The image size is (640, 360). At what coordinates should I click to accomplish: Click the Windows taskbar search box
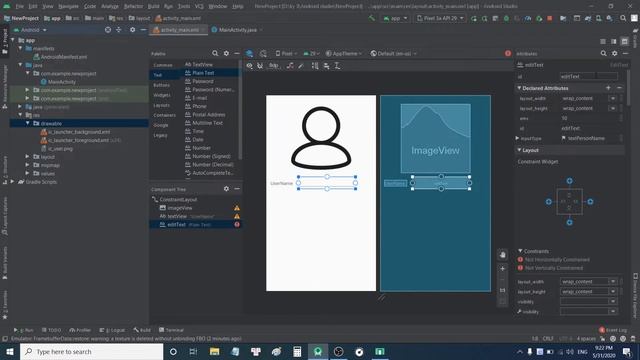point(91,351)
